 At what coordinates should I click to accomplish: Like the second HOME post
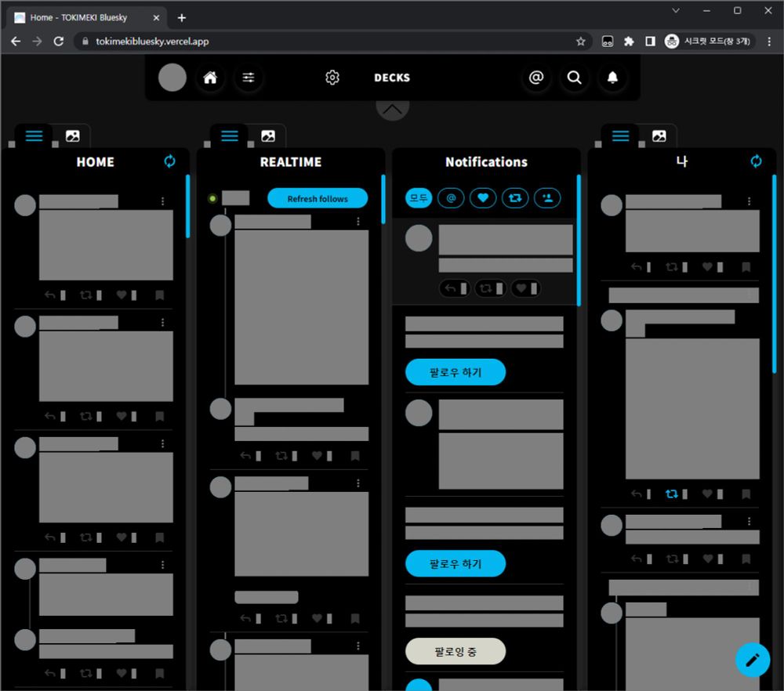(121, 416)
